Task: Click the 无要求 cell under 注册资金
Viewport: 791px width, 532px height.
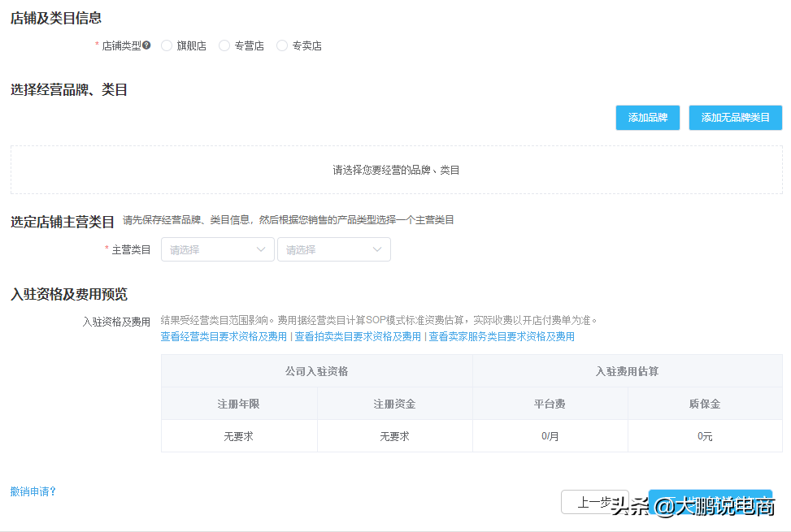Action: coord(394,436)
